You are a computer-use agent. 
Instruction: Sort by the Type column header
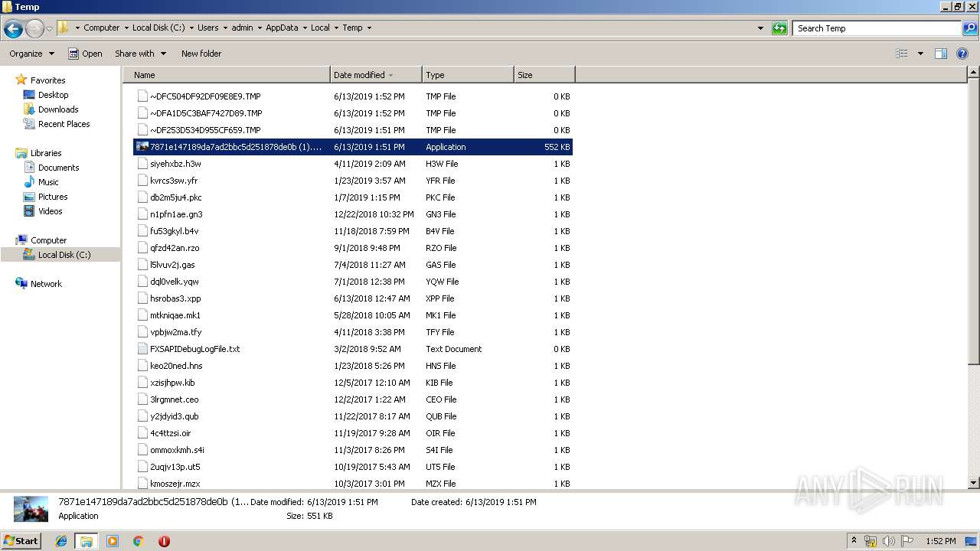[x=468, y=75]
